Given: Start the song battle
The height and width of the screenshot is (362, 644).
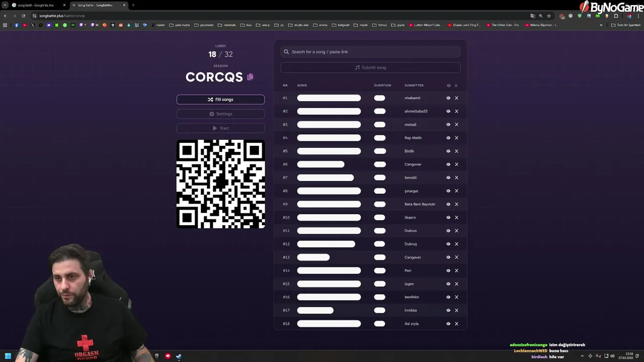Looking at the screenshot, I should pyautogui.click(x=220, y=128).
